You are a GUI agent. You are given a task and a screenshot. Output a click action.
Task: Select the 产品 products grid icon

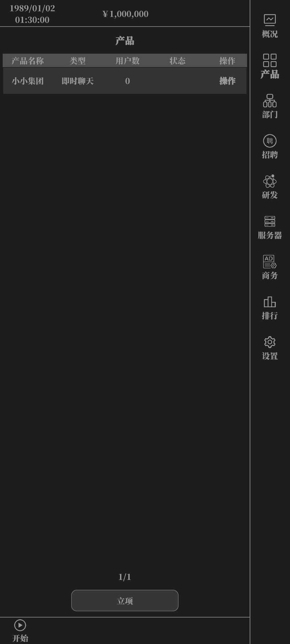[269, 60]
